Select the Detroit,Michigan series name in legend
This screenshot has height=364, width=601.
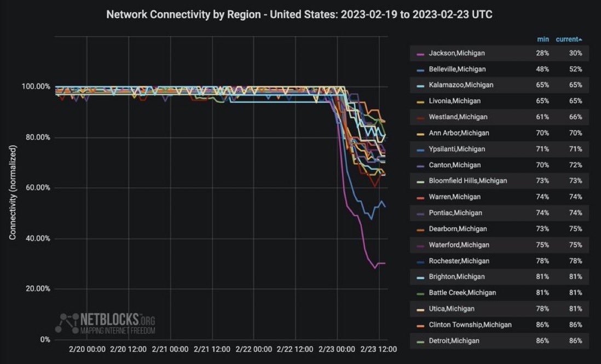(x=454, y=341)
